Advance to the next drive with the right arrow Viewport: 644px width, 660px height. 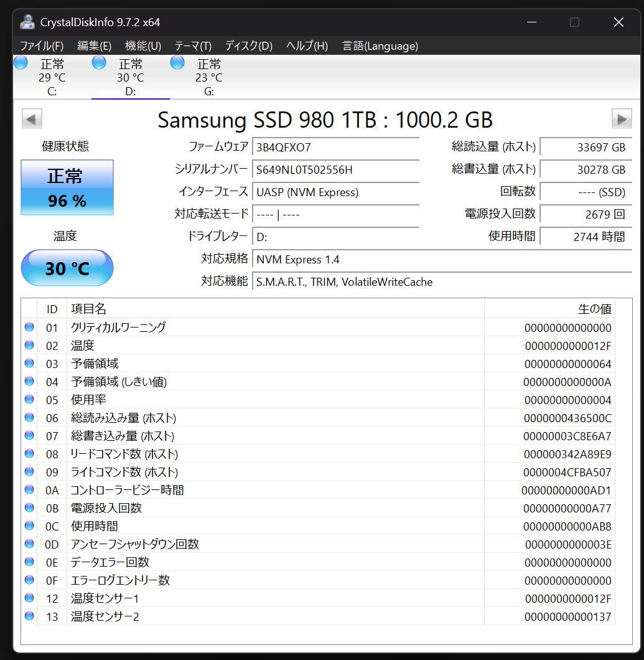[x=622, y=118]
